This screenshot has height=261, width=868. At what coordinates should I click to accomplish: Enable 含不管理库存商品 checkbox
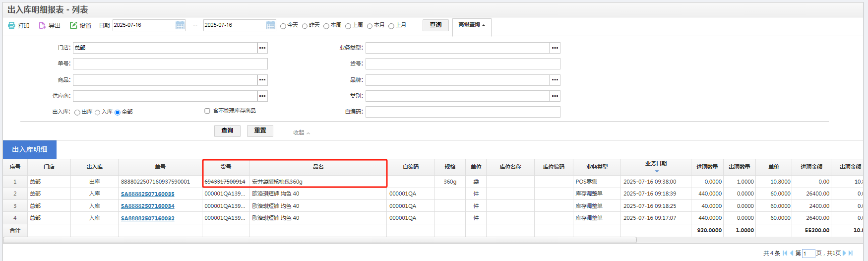[207, 111]
